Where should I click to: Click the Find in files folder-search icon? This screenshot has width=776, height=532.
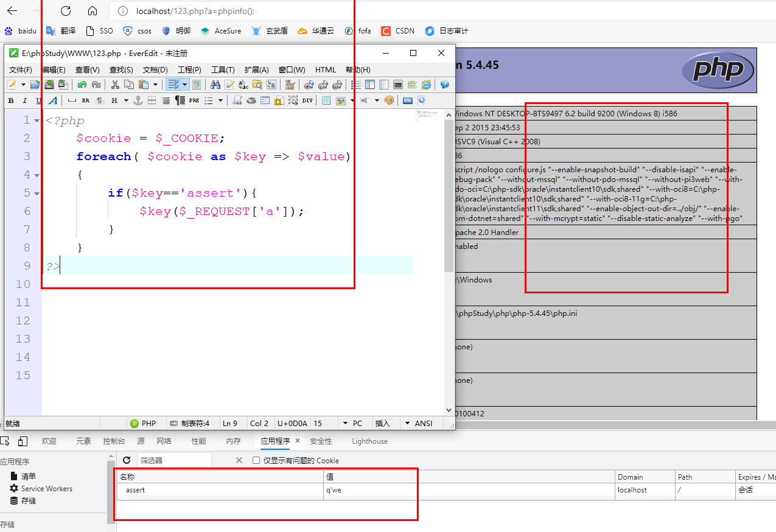257,85
